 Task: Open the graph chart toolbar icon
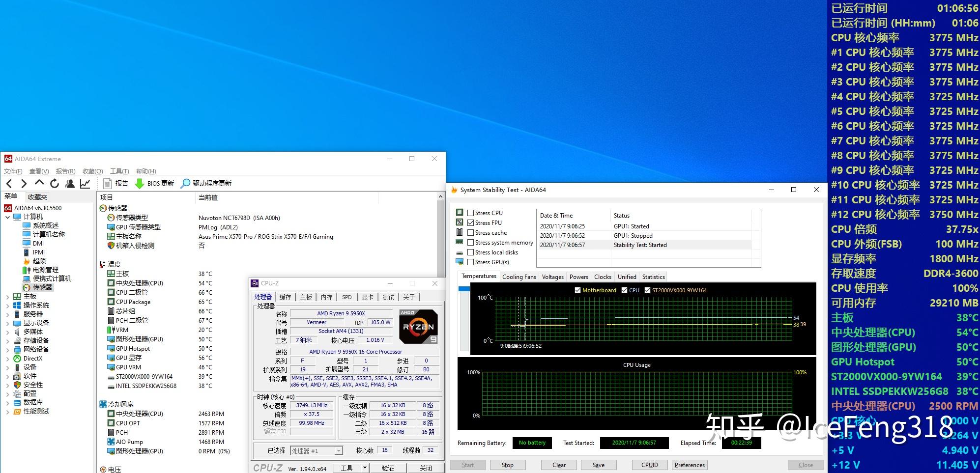click(x=85, y=184)
